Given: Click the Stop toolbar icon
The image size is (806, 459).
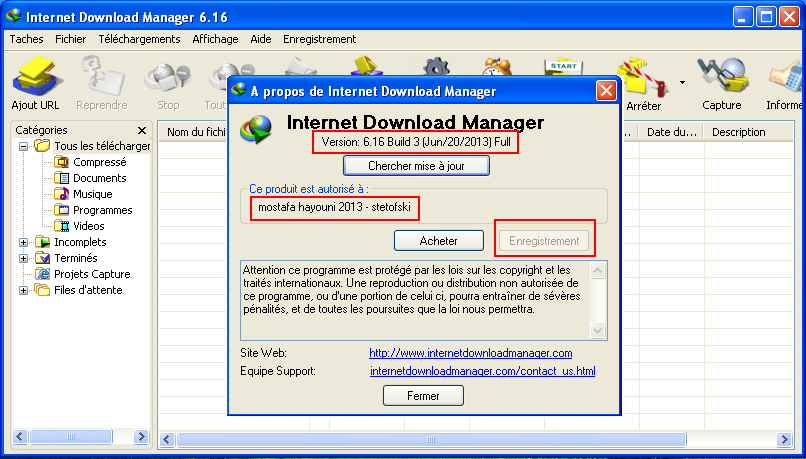Looking at the screenshot, I should click(167, 77).
